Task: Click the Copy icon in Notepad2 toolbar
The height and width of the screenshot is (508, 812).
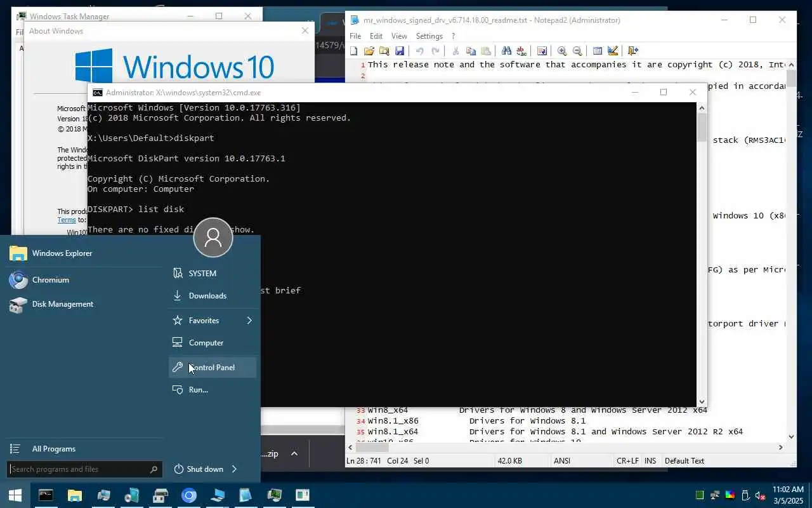Action: [x=471, y=51]
